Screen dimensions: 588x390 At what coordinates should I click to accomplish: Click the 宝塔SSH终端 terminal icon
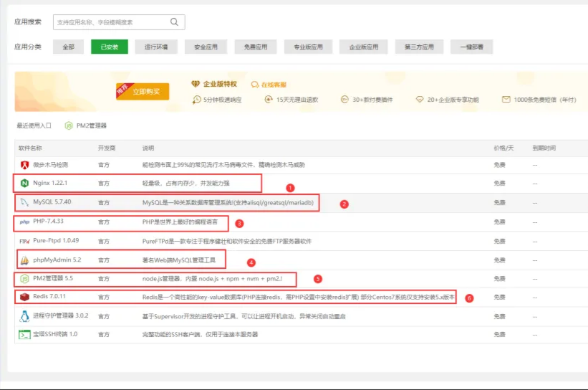[x=25, y=334]
